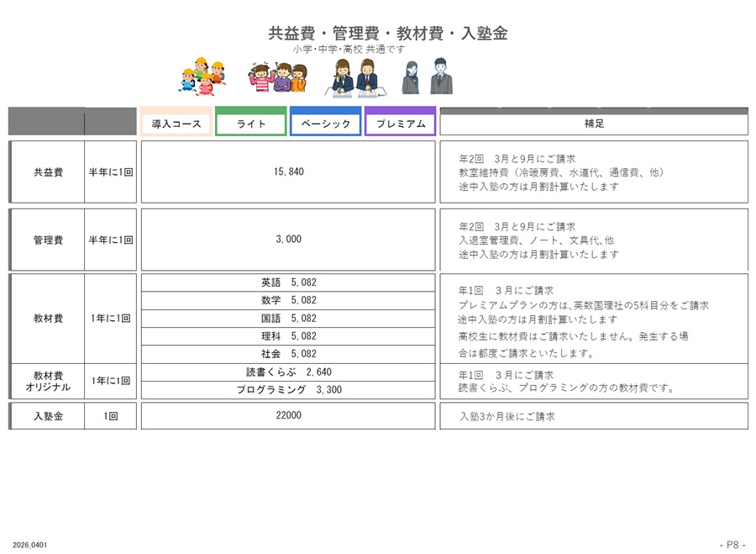Select the 数学 5,082 textbook fee row

tap(288, 300)
